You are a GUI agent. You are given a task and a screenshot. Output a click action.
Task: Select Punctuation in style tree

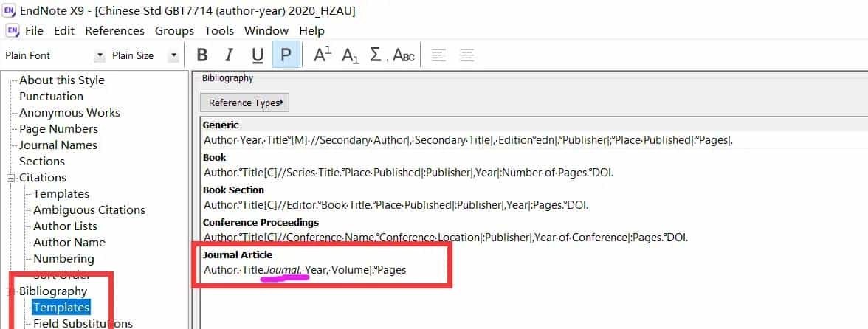(x=51, y=96)
